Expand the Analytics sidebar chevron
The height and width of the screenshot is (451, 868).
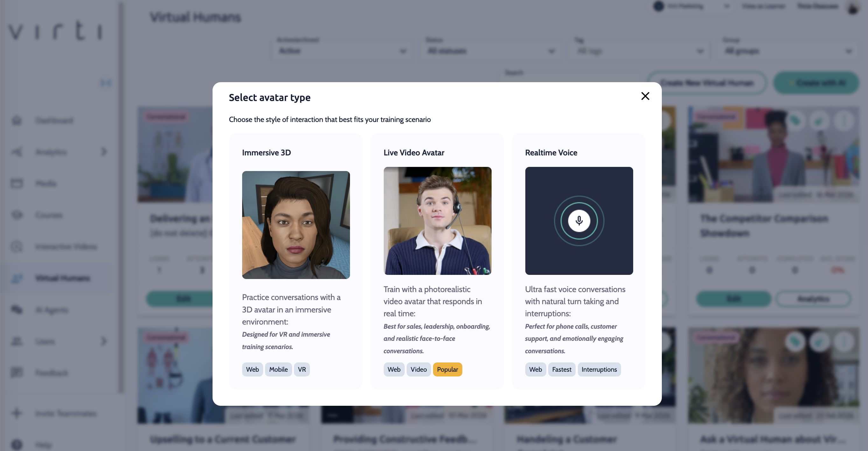[103, 152]
